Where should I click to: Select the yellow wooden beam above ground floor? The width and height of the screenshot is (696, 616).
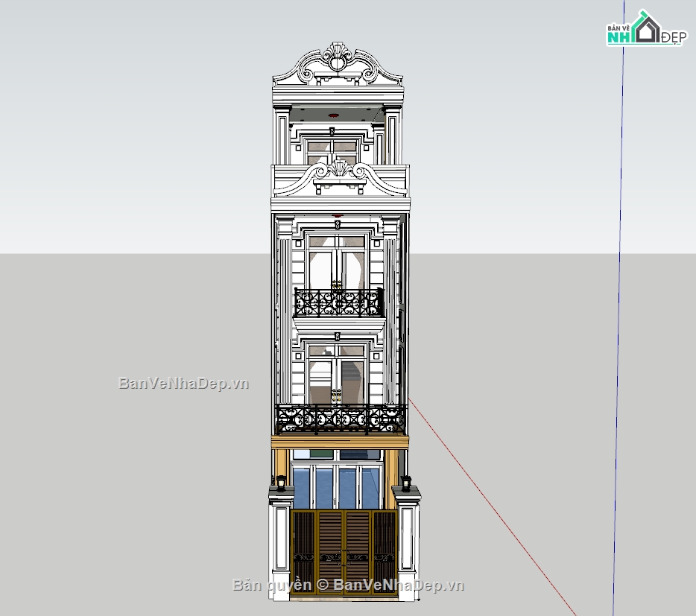340,442
